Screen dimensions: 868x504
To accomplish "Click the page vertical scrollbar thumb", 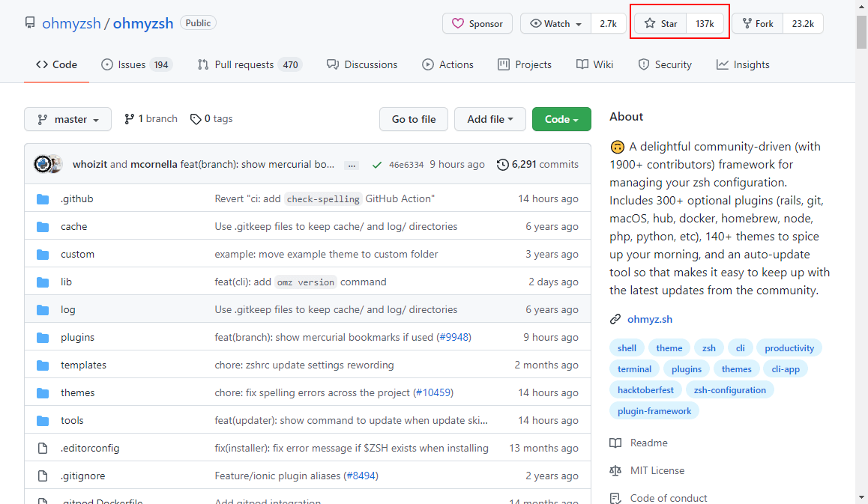I will (x=861, y=31).
